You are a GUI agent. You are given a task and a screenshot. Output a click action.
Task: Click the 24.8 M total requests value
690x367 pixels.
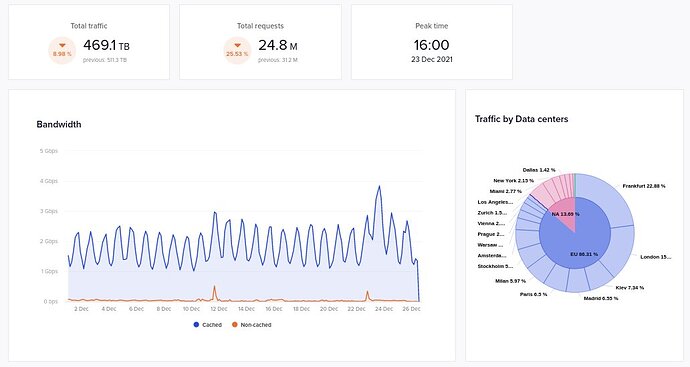click(x=278, y=45)
